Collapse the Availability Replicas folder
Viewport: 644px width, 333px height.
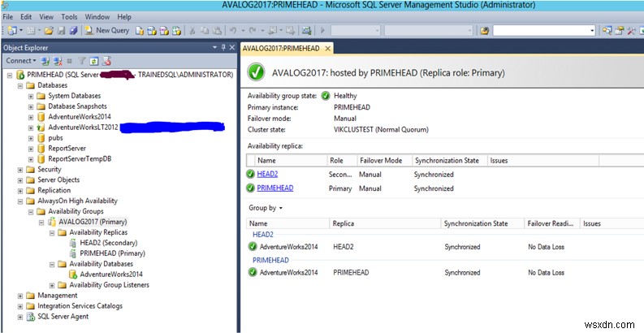(52, 233)
